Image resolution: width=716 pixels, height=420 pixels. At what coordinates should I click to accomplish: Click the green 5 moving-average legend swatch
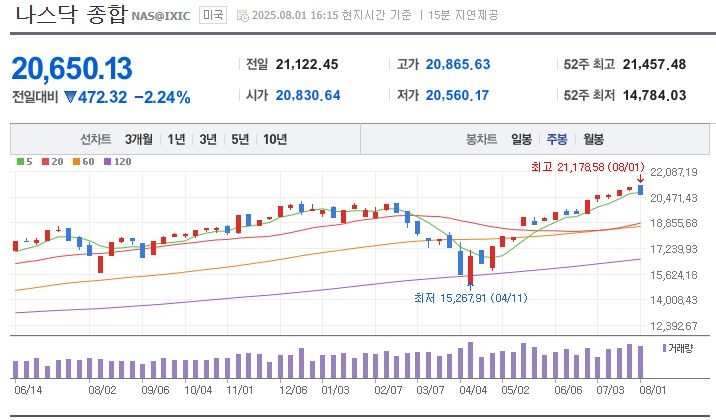pos(20,162)
